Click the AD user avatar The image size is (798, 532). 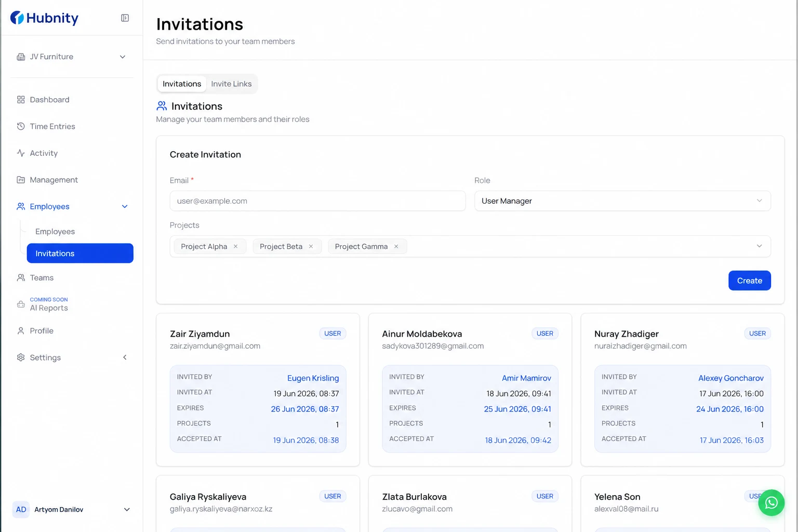pyautogui.click(x=21, y=510)
